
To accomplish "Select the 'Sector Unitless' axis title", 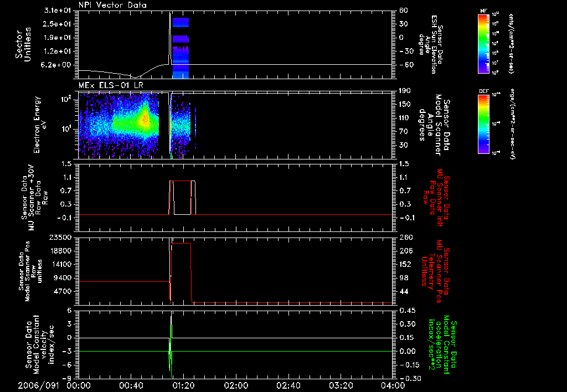I will (x=23, y=44).
